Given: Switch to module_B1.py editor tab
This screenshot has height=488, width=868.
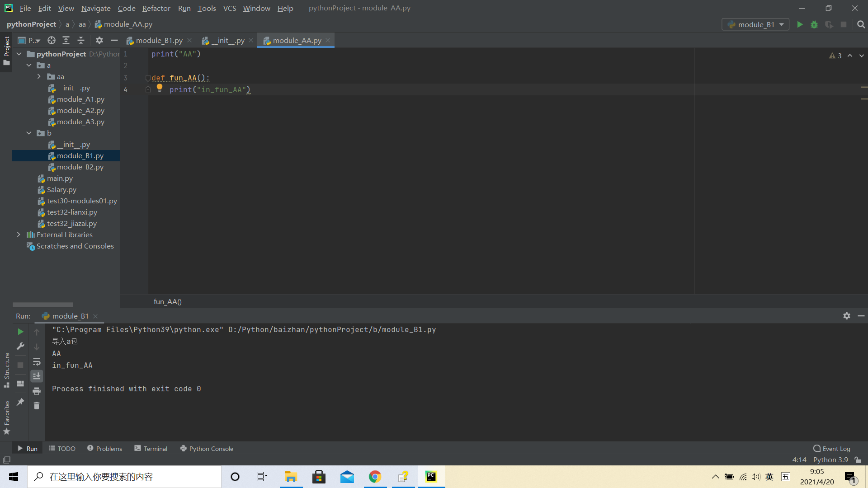Looking at the screenshot, I should pos(159,40).
